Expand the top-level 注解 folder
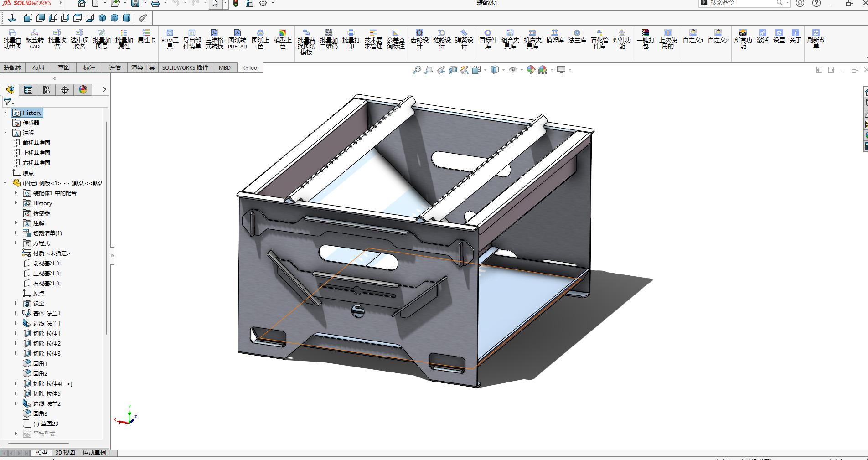 (x=5, y=133)
